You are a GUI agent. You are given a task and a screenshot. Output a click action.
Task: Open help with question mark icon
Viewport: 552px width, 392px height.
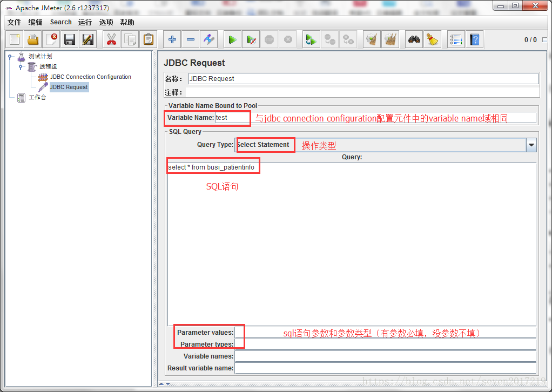(x=474, y=39)
